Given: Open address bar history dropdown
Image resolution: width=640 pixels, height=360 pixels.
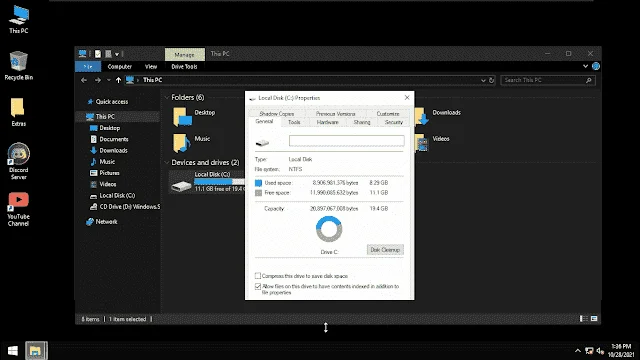Looking at the screenshot, I should point(483,80).
